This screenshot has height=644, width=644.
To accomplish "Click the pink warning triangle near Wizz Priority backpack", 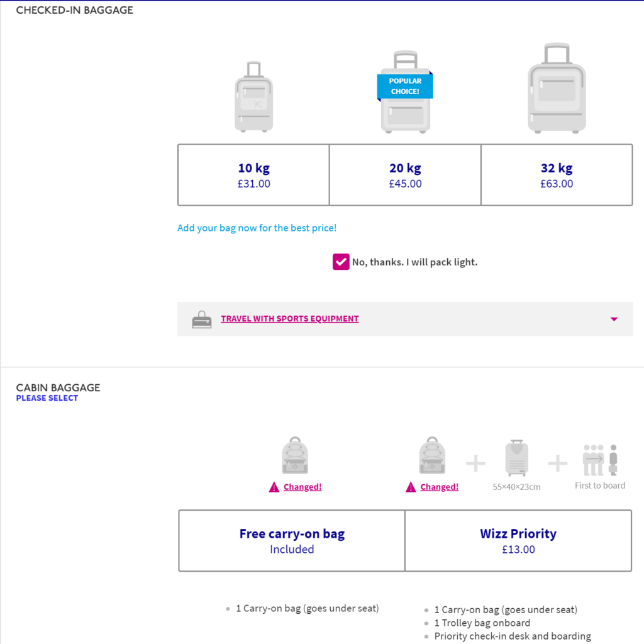I will (x=411, y=486).
